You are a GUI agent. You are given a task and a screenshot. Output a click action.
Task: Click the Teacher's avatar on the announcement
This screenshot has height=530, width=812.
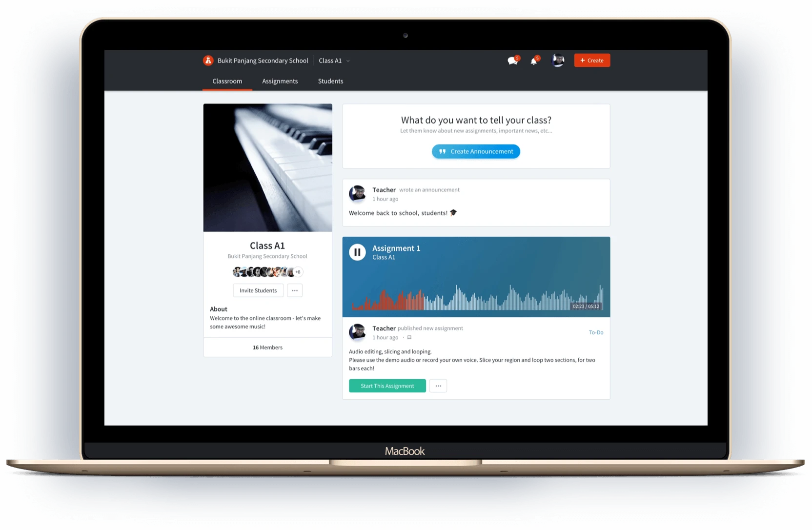(358, 194)
